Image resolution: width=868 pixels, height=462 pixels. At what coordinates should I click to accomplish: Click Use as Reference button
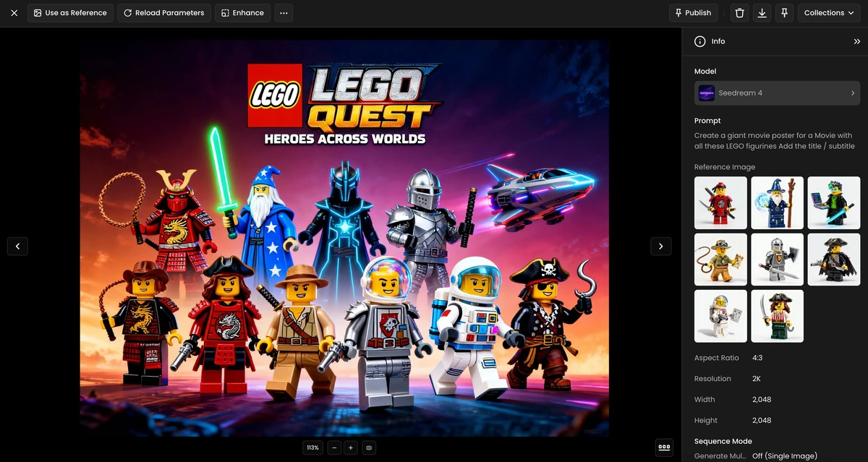[x=70, y=13]
